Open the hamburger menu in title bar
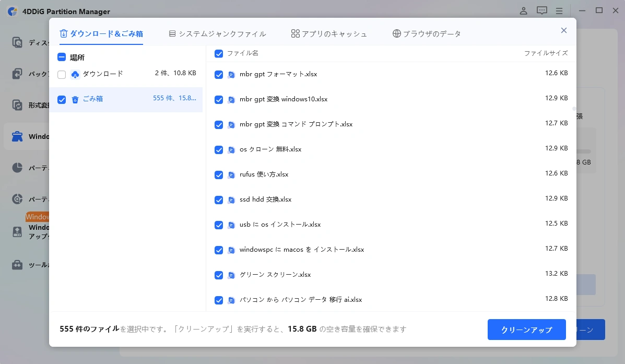625x364 pixels. (x=559, y=11)
